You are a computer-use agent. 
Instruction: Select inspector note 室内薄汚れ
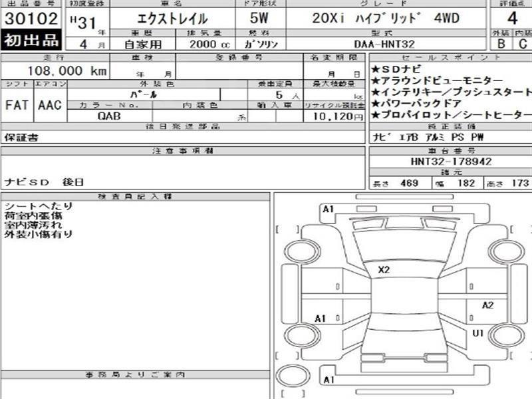point(33,224)
